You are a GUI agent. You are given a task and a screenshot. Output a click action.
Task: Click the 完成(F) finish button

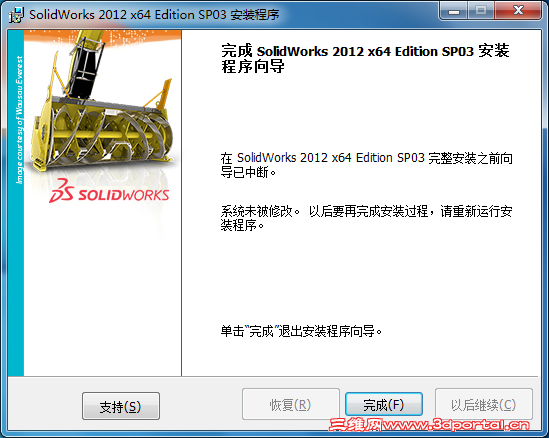coord(384,405)
